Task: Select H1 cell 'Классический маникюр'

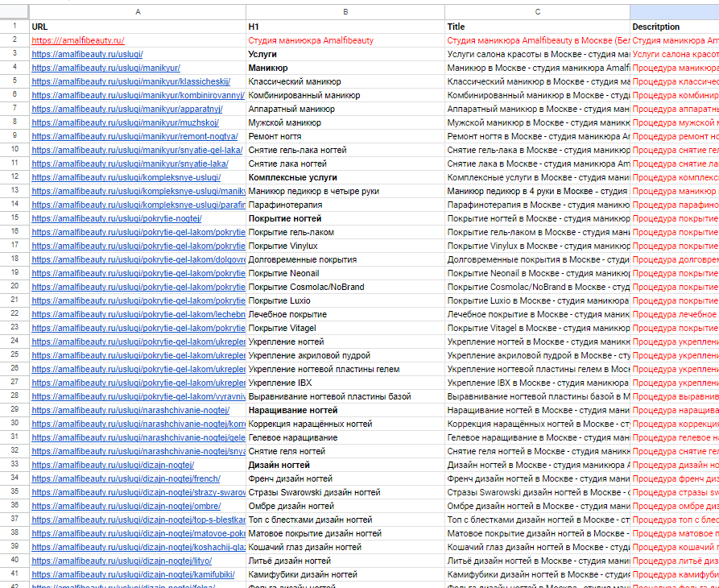Action: 345,81
